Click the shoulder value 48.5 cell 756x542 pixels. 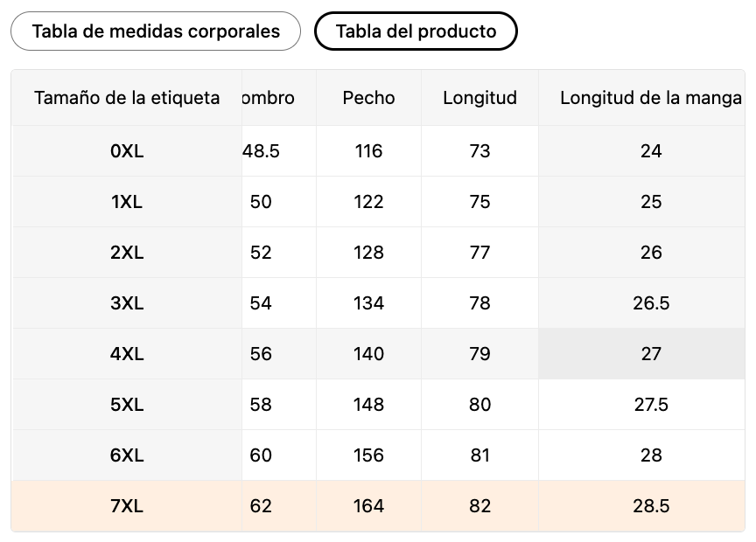point(262,151)
